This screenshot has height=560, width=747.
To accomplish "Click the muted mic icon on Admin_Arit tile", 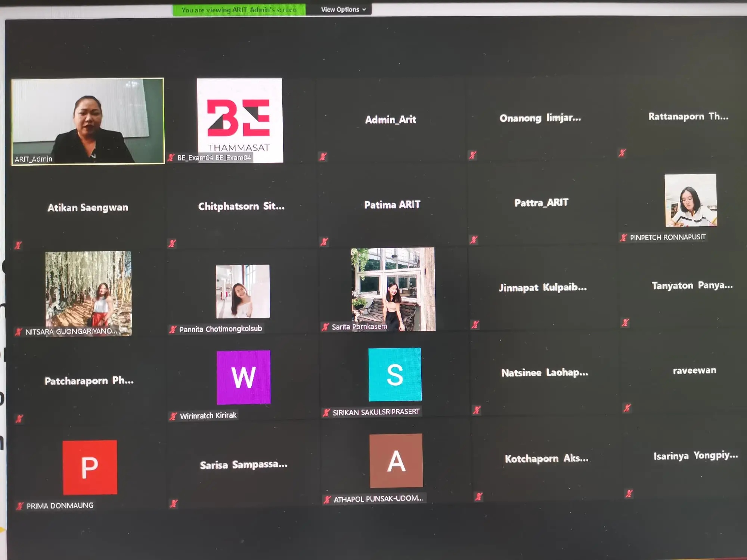I will (323, 157).
